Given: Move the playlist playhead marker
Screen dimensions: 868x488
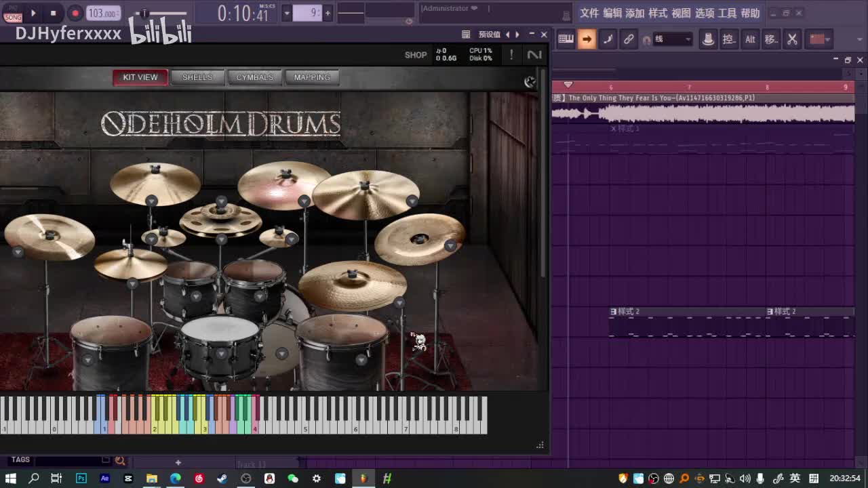Looking at the screenshot, I should [x=568, y=85].
